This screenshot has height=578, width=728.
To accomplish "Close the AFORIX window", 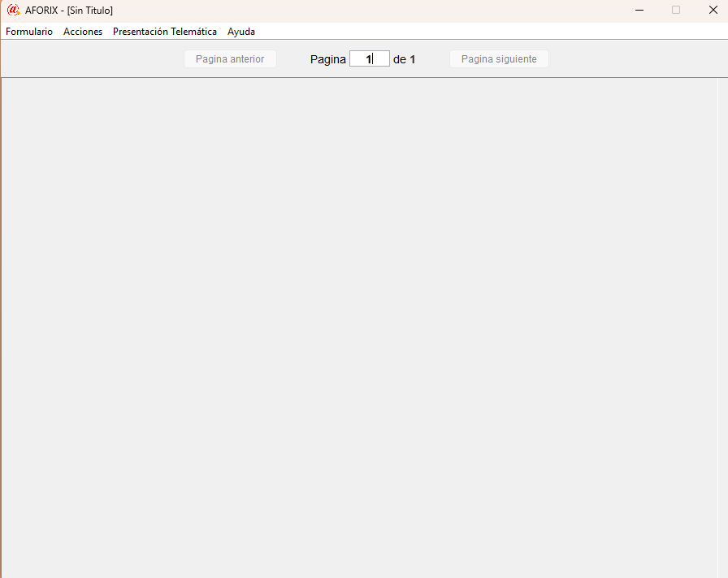I will pos(713,10).
